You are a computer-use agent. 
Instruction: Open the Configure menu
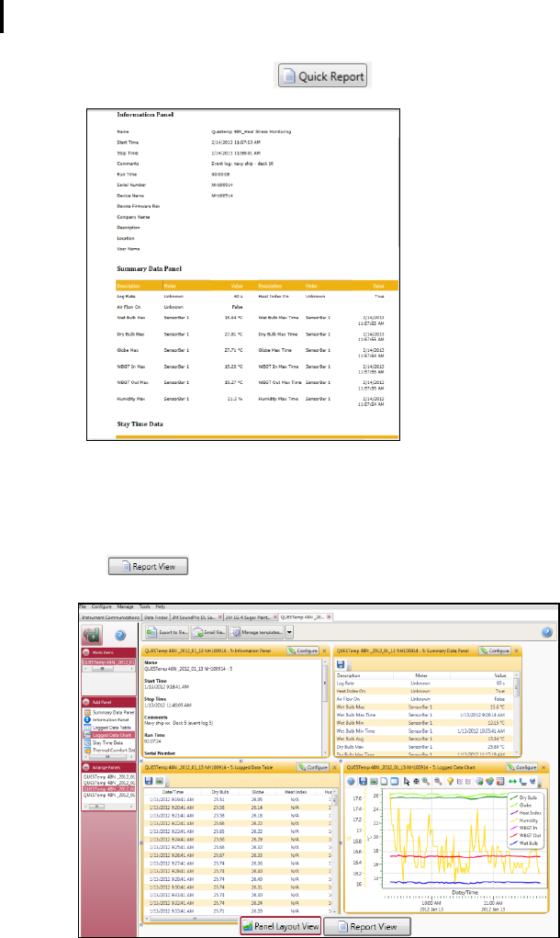coord(101,606)
